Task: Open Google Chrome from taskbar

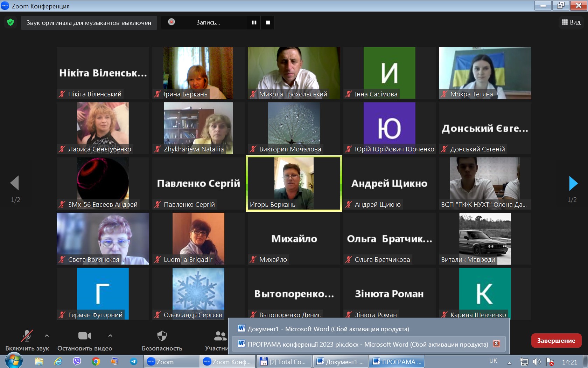Action: pos(96,361)
